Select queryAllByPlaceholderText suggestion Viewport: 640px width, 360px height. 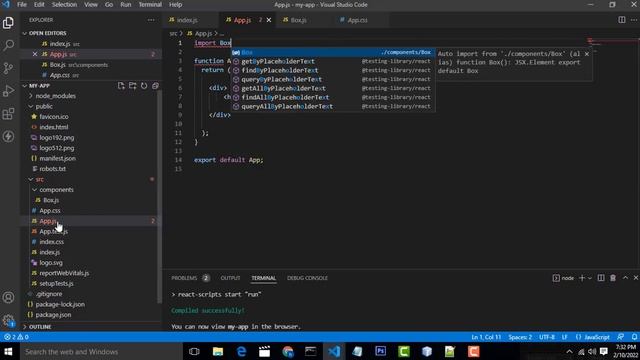click(x=333, y=106)
